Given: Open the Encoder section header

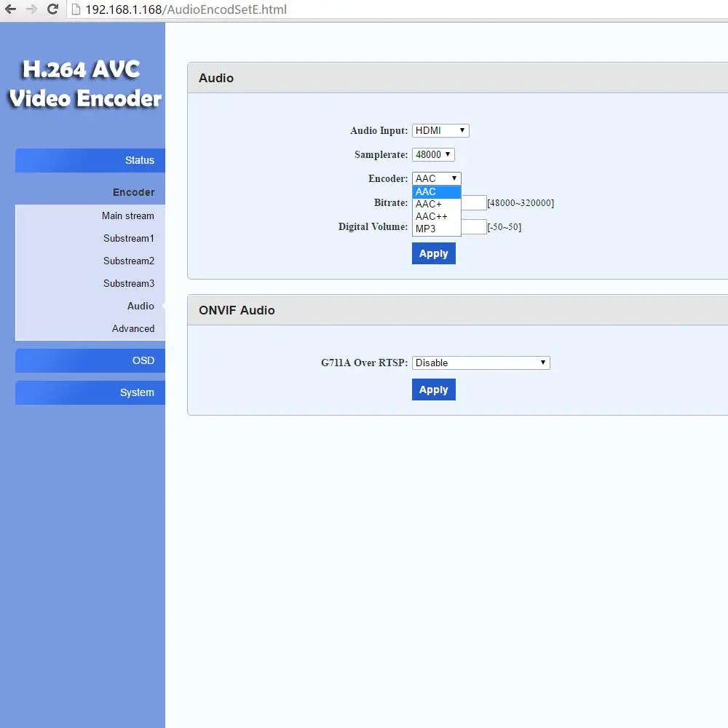Looking at the screenshot, I should (133, 192).
